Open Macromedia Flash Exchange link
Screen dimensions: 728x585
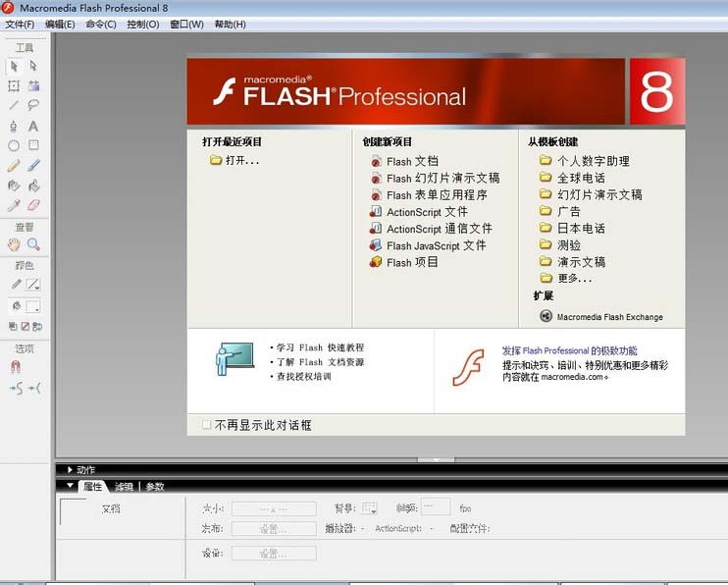[x=601, y=316]
